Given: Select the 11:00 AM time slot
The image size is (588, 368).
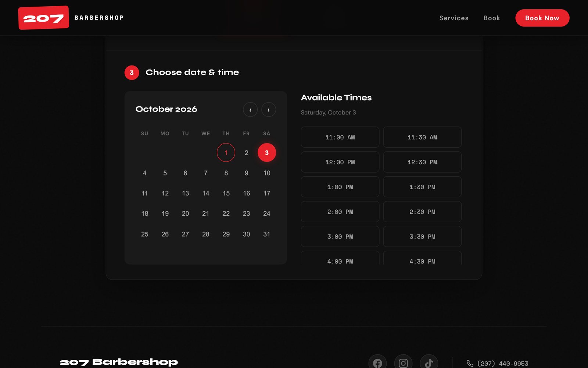Looking at the screenshot, I should (340, 137).
